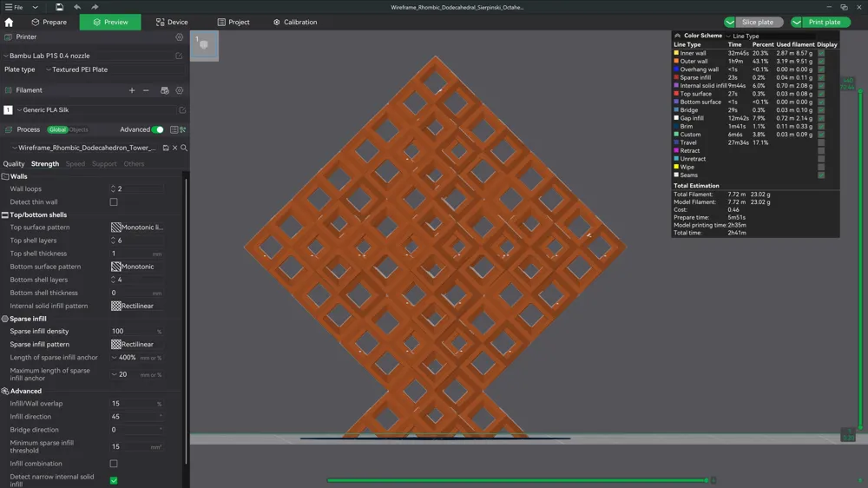
Task: Switch to the Device tab
Action: coord(172,23)
